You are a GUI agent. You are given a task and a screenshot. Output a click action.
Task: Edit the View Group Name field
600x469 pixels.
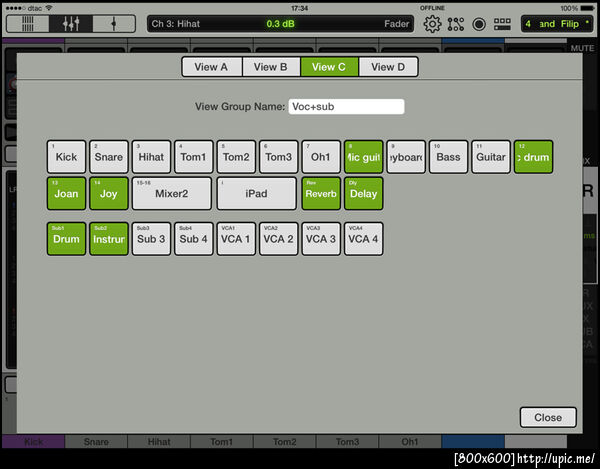pyautogui.click(x=346, y=107)
